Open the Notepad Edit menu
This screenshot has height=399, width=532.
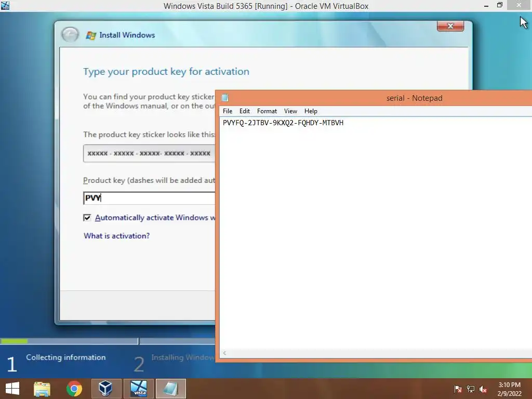coord(245,111)
